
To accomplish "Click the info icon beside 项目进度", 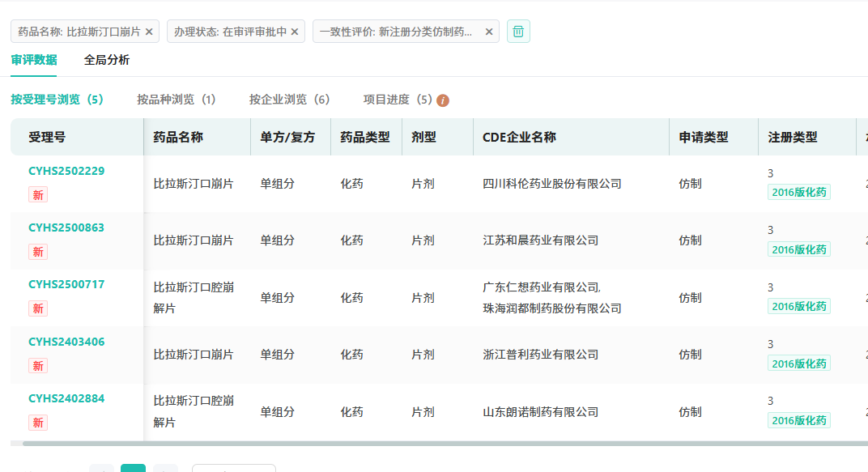I will (x=443, y=100).
